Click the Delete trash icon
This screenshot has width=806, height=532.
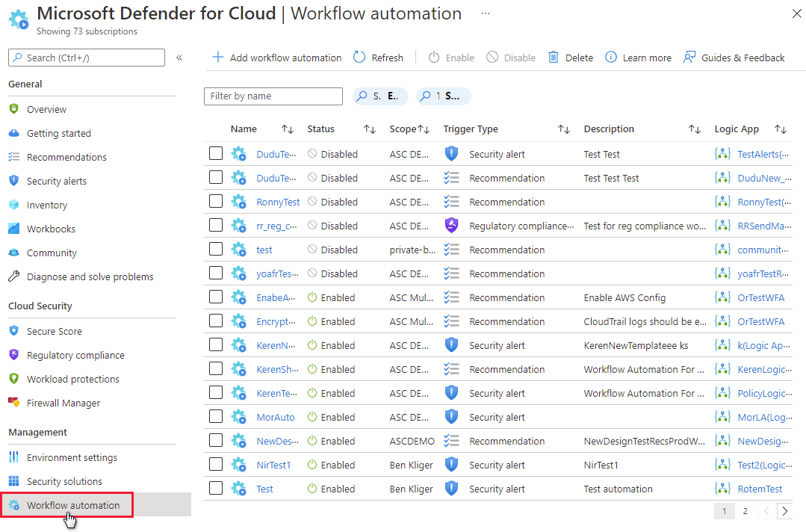coord(554,58)
